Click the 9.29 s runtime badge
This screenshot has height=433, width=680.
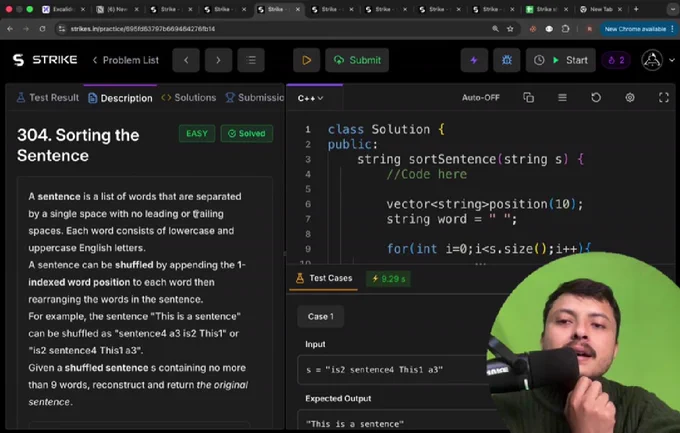coord(388,279)
